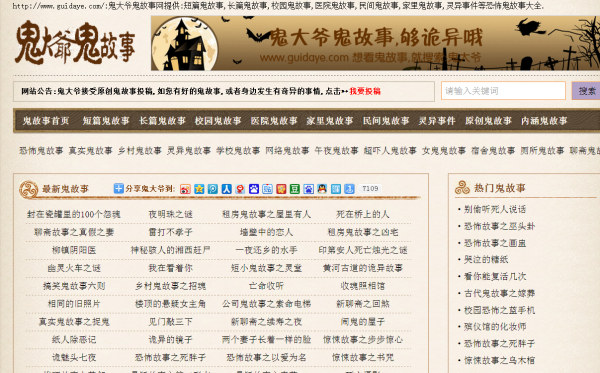The image size is (600, 373).
Task: Open story 幽灵火车之谜
Action: coord(74,268)
